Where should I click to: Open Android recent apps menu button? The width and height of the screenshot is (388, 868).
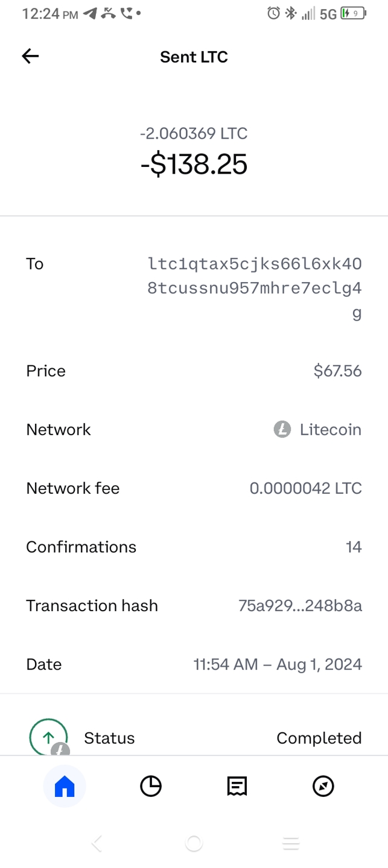(x=291, y=843)
